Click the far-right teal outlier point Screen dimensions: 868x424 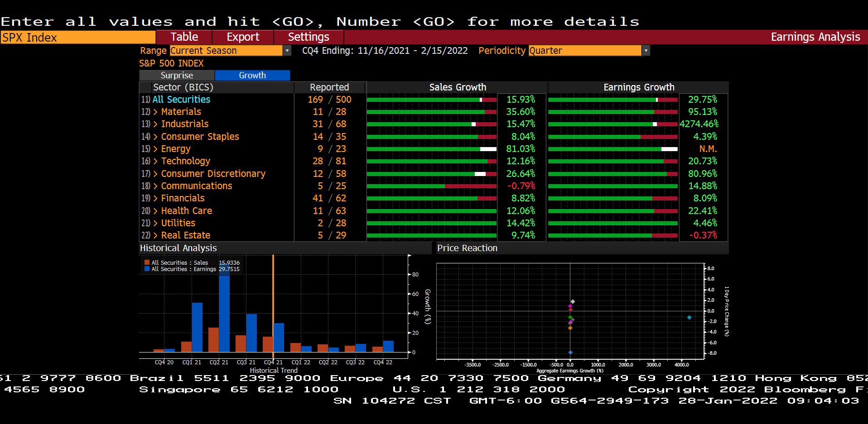(689, 318)
